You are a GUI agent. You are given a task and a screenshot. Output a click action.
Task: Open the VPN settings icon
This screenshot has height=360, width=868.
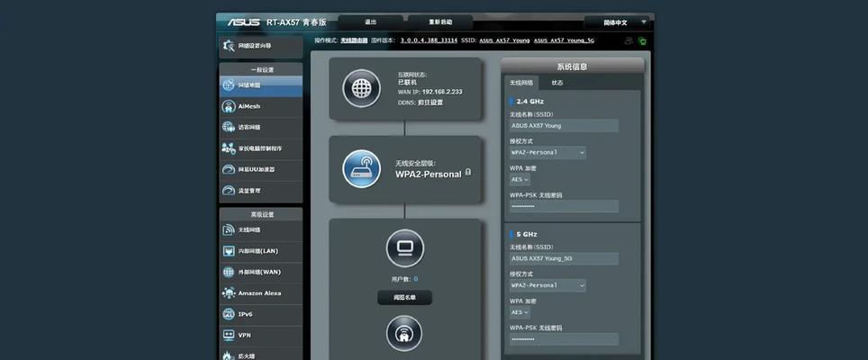pos(229,335)
